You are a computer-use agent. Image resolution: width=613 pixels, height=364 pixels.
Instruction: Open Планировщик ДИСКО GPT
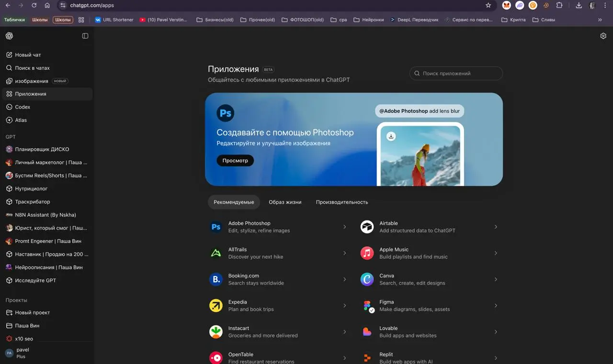[x=47, y=149]
